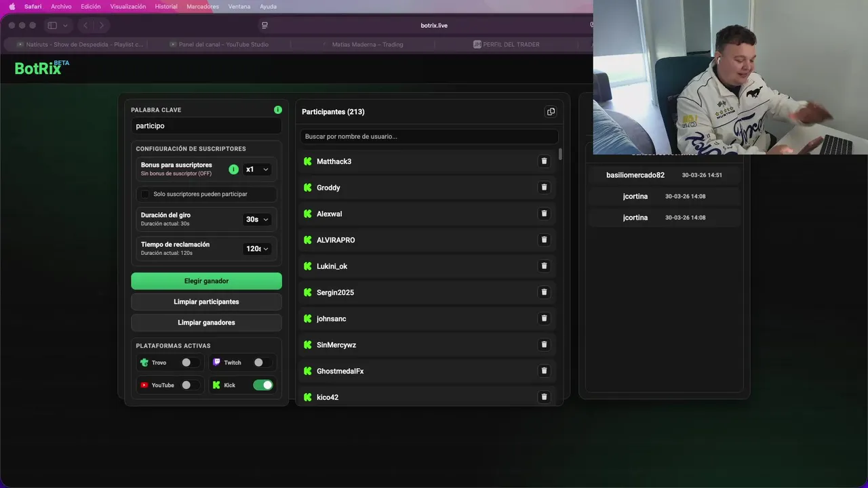Copy participants list with copy icon
868x488 pixels.
(x=551, y=112)
